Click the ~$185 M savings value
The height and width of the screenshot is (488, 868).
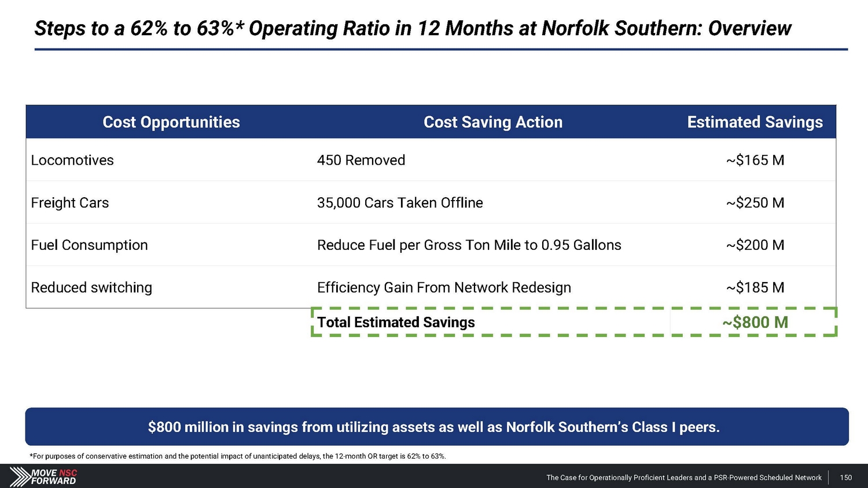(x=755, y=287)
